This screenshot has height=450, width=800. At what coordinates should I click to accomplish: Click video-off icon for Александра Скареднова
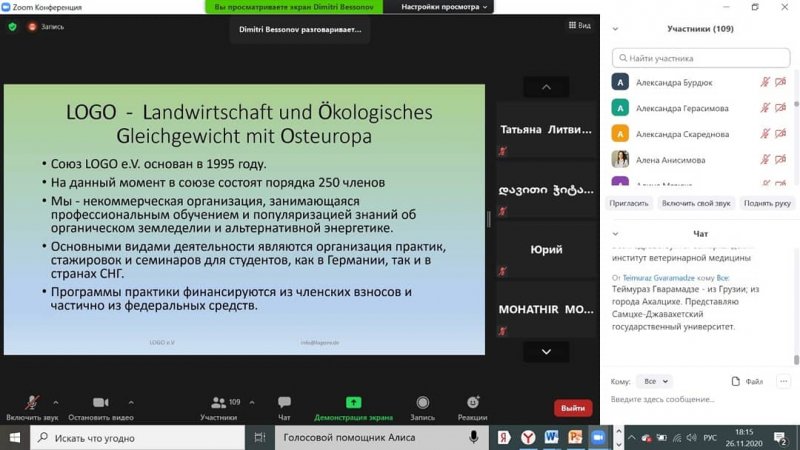click(781, 134)
